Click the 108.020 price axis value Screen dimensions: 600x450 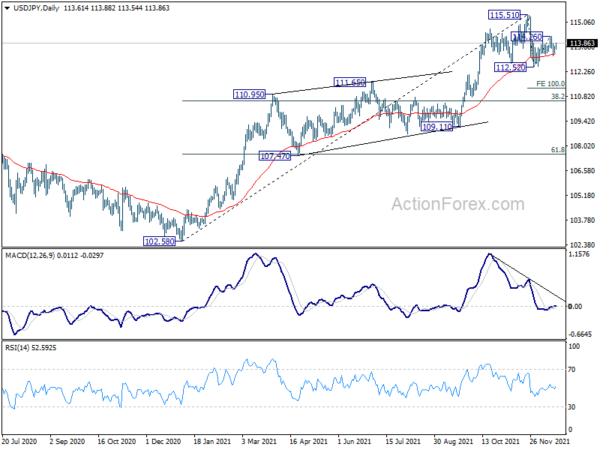click(x=582, y=146)
